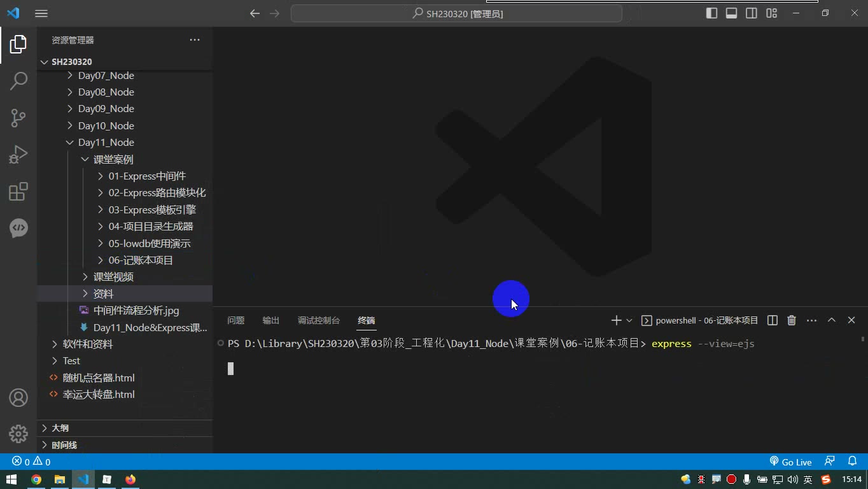Viewport: 868px width, 489px height.
Task: Open the Search view icon
Action: (x=18, y=81)
